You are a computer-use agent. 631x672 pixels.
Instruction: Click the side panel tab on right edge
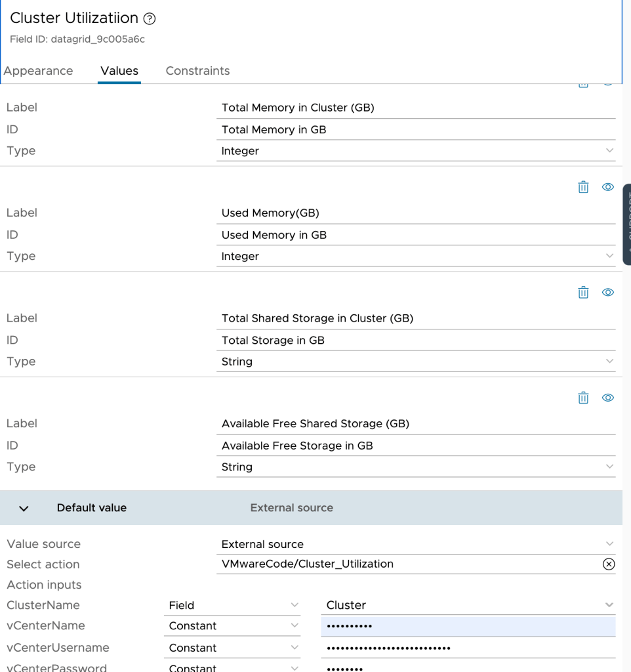pos(626,224)
